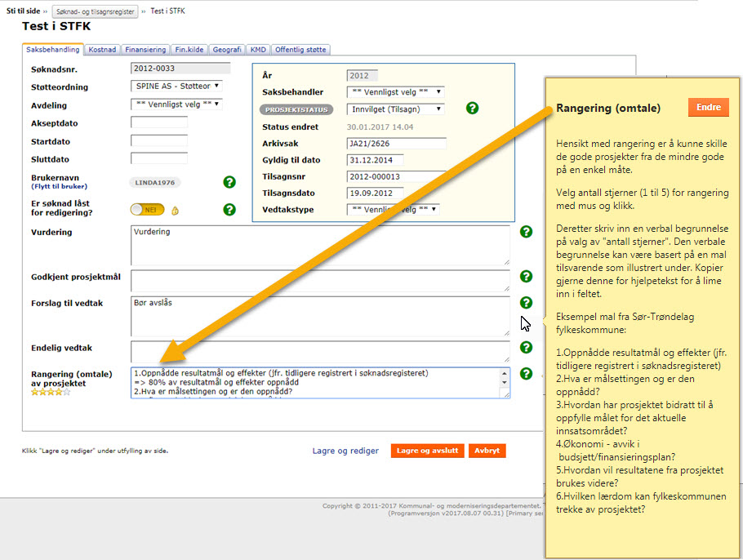Click the 'Status endret' date value

(x=380, y=127)
